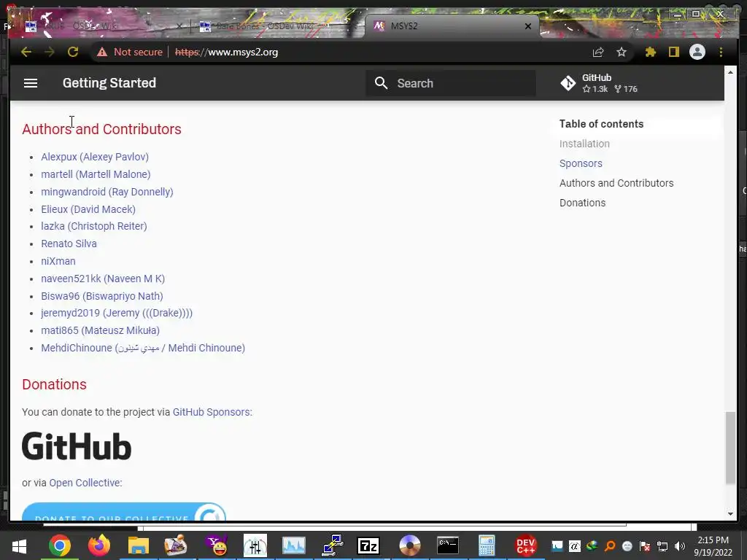This screenshot has height=560, width=747.
Task: Open the performance graph taskbar icon
Action: click(293, 545)
